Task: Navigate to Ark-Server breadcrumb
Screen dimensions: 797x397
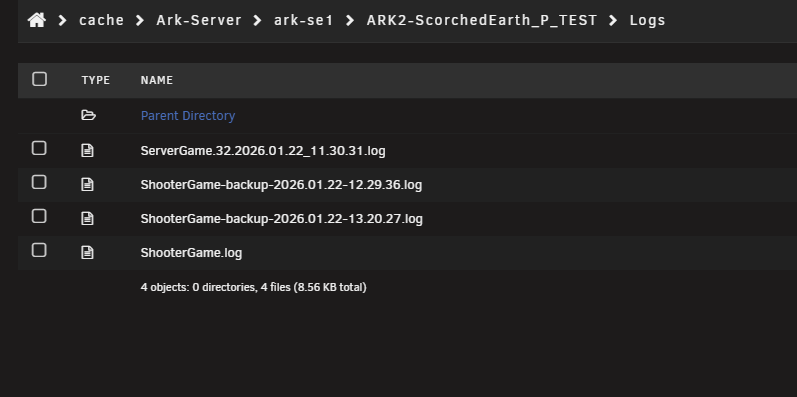Action: pos(199,20)
